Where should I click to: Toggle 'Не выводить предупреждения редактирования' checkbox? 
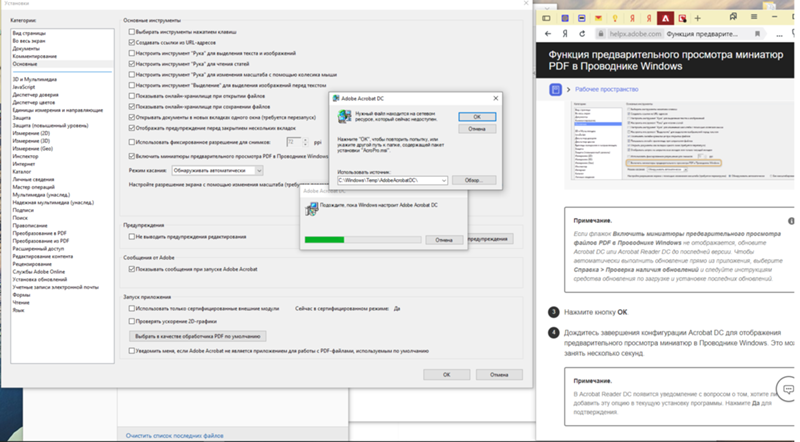pos(132,237)
